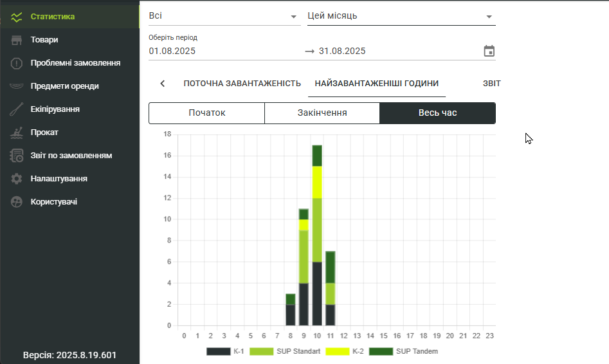Switch to the Звіт tab
Screen dimensions: 609x364
pos(491,84)
